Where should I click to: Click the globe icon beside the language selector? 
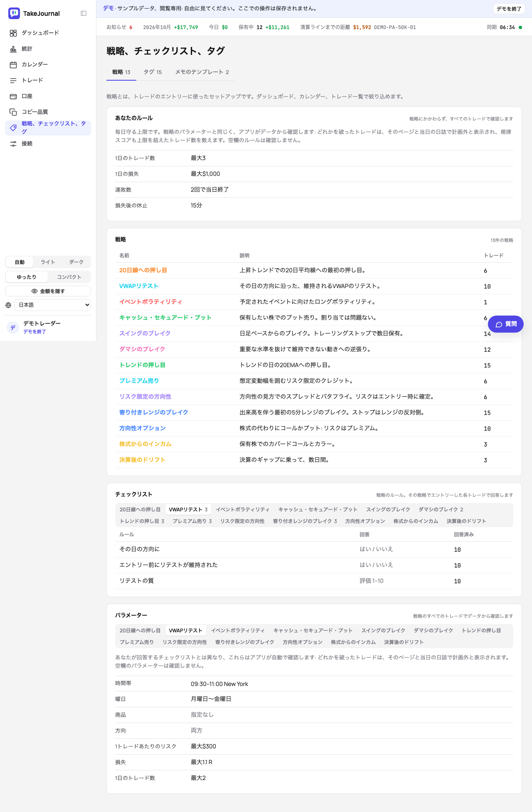click(8, 305)
